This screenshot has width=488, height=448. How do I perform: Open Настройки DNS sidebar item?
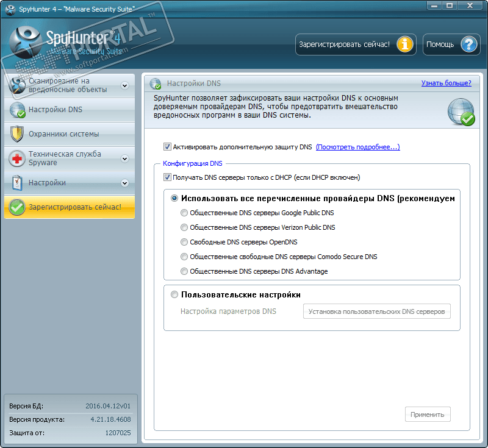[70, 110]
